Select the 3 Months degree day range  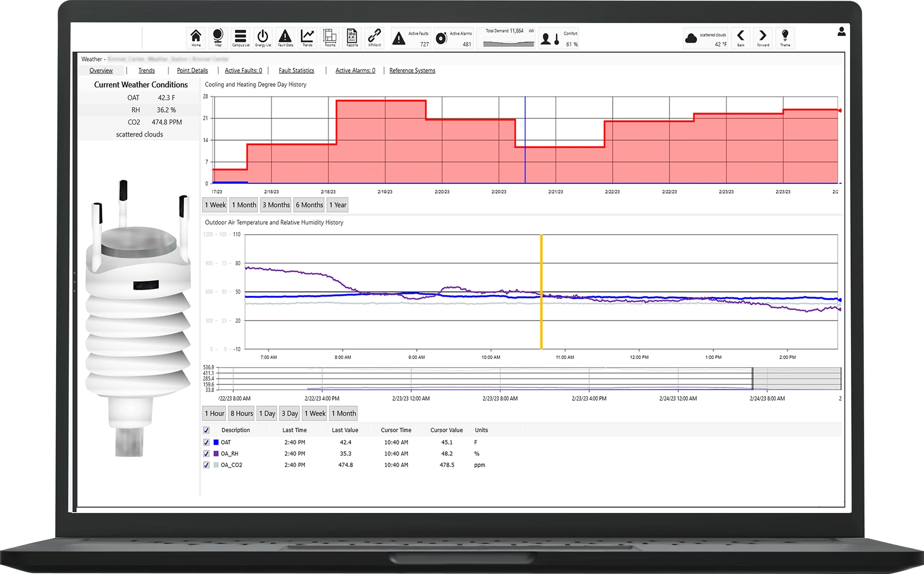[276, 205]
